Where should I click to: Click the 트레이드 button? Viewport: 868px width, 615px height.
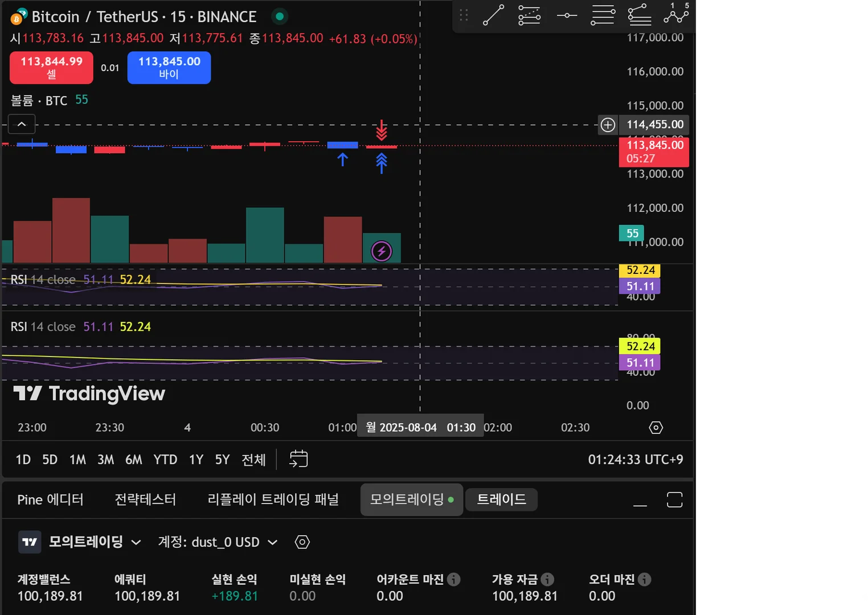pos(501,500)
